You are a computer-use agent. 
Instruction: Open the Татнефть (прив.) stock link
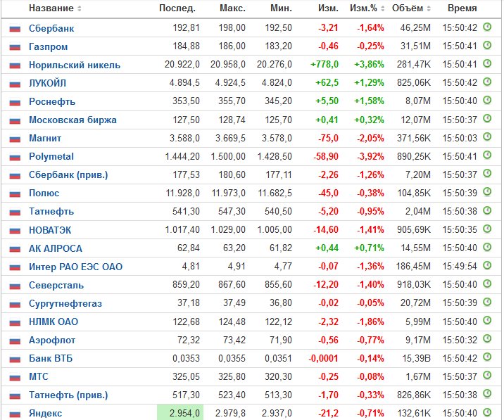coord(68,395)
